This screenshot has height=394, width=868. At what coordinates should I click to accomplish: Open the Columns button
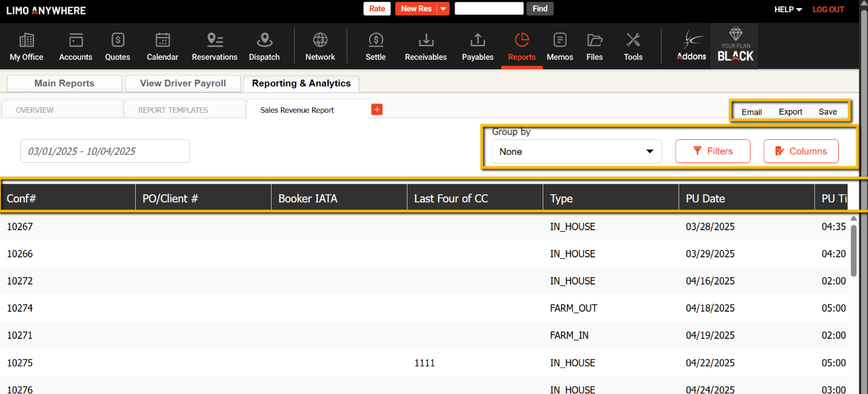801,151
